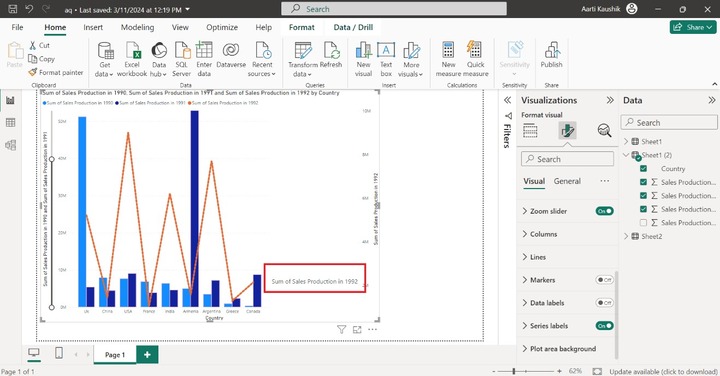Check the unchecked Sales Production field
Viewport: 720px width, 376px height.
pos(643,223)
